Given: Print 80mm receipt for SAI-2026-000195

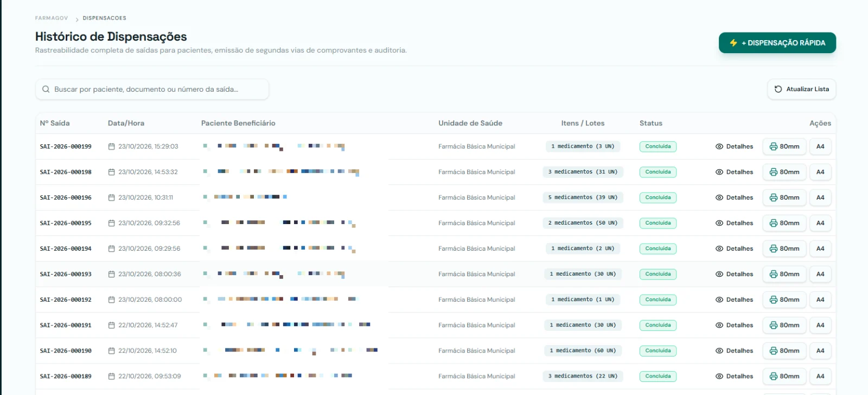Looking at the screenshot, I should [784, 223].
